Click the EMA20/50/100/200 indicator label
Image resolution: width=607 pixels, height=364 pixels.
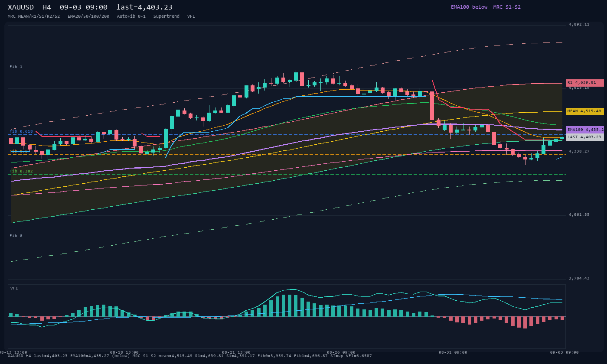click(88, 16)
